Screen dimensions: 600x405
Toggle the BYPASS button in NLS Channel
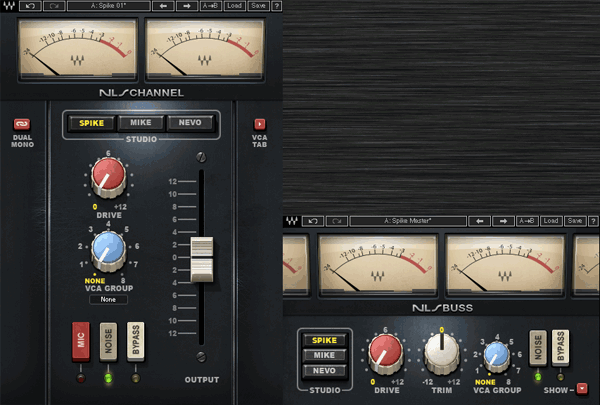tap(135, 341)
